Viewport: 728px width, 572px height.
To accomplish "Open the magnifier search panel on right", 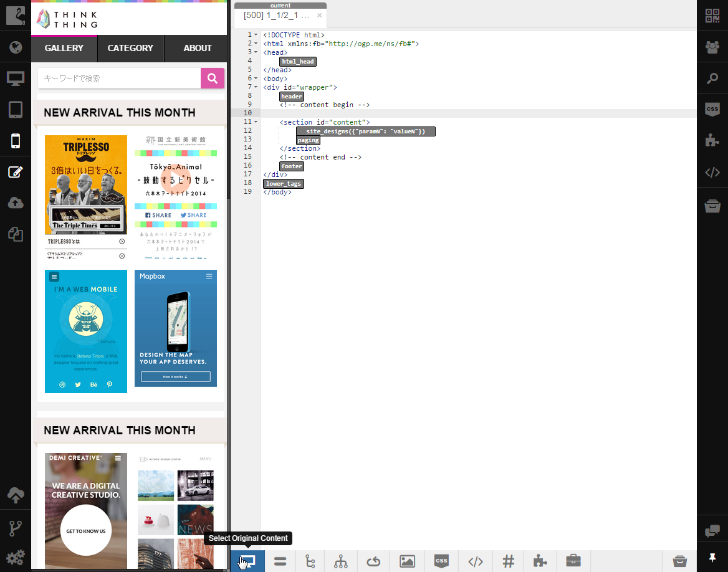I will point(712,79).
